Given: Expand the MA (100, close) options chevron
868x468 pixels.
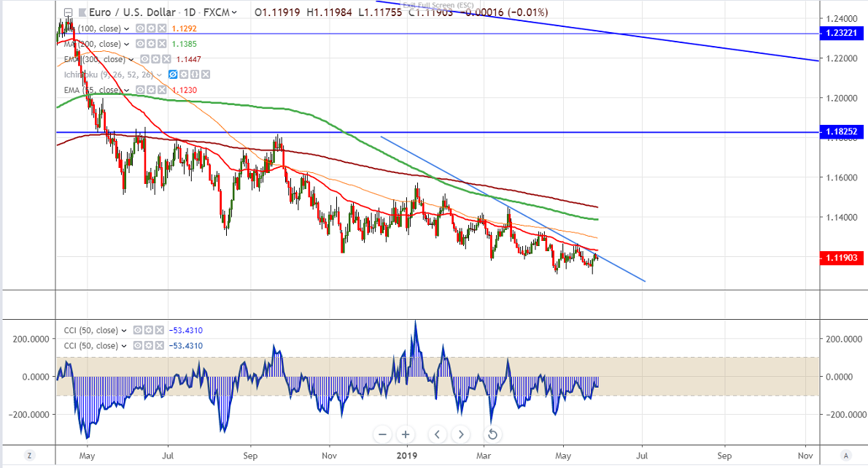Looking at the screenshot, I should click(x=127, y=28).
